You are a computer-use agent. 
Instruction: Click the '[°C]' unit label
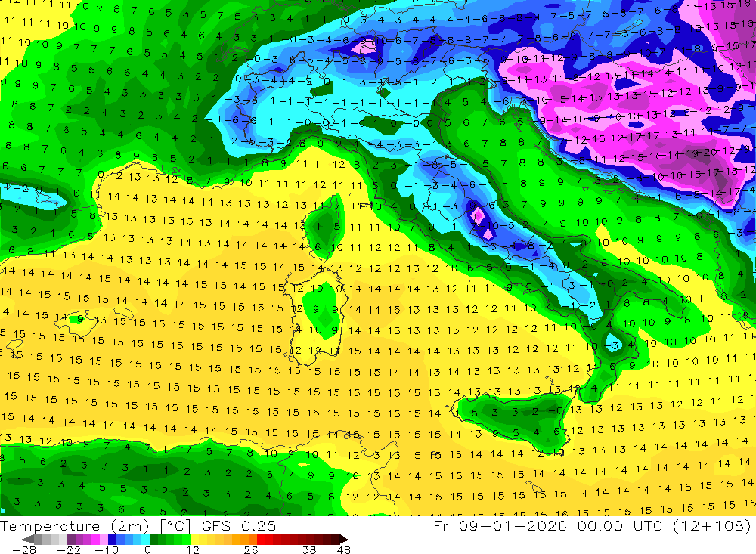(175, 525)
